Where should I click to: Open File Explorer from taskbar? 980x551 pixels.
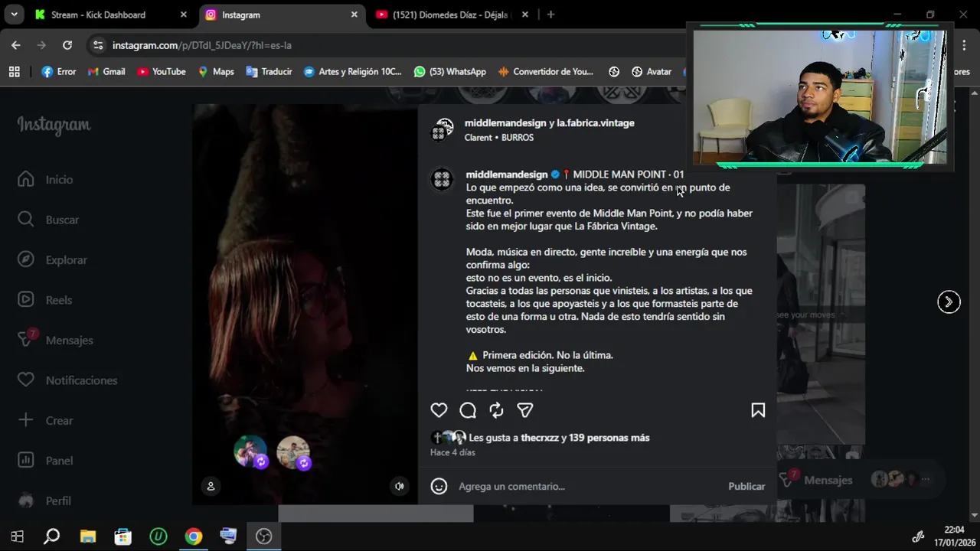click(87, 536)
